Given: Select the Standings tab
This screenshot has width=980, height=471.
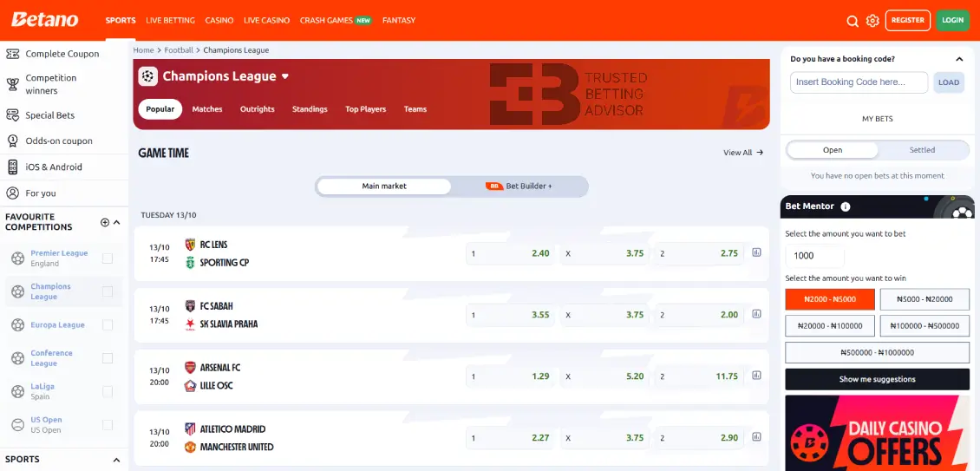Looking at the screenshot, I should click(x=310, y=108).
